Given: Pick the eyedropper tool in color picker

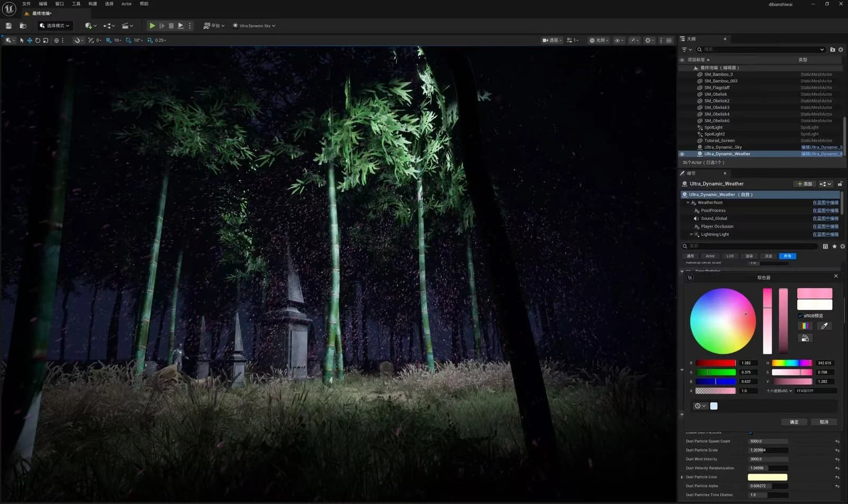Looking at the screenshot, I should pyautogui.click(x=824, y=326).
